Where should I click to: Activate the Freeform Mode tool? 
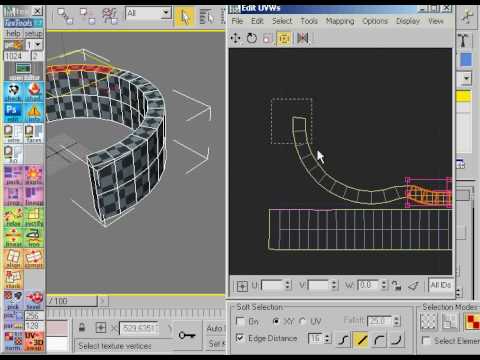[x=284, y=38]
